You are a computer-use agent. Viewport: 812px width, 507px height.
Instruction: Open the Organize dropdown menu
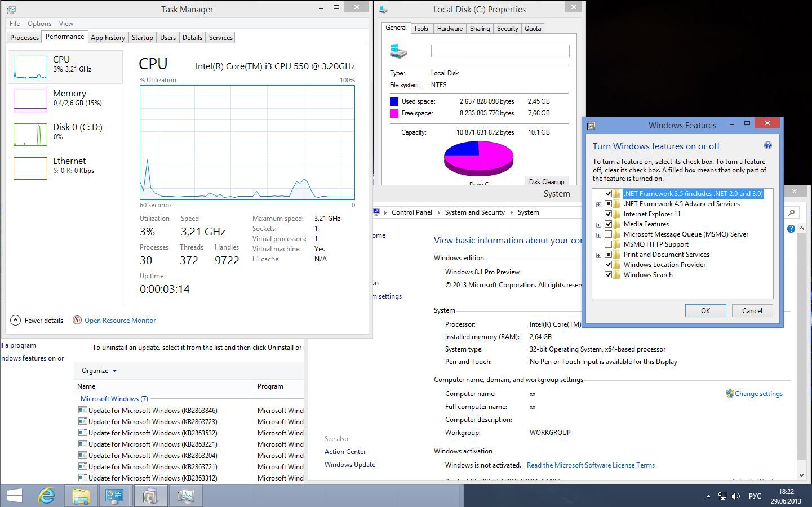click(99, 371)
